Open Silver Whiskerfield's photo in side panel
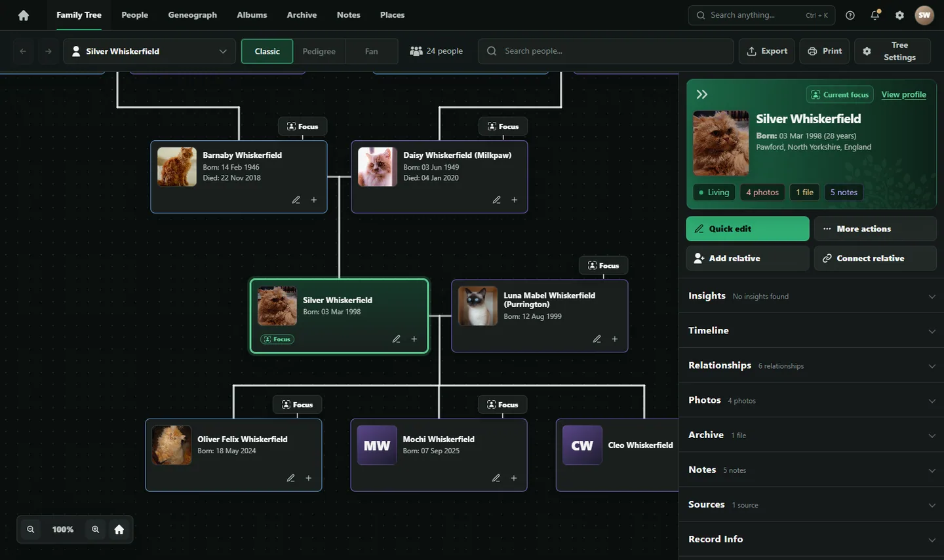Viewport: 944px width, 560px height. pos(721,143)
